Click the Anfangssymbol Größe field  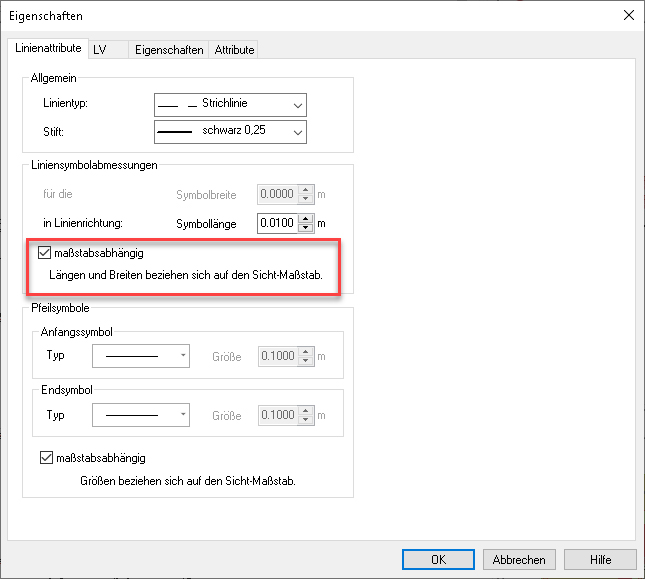tap(278, 356)
